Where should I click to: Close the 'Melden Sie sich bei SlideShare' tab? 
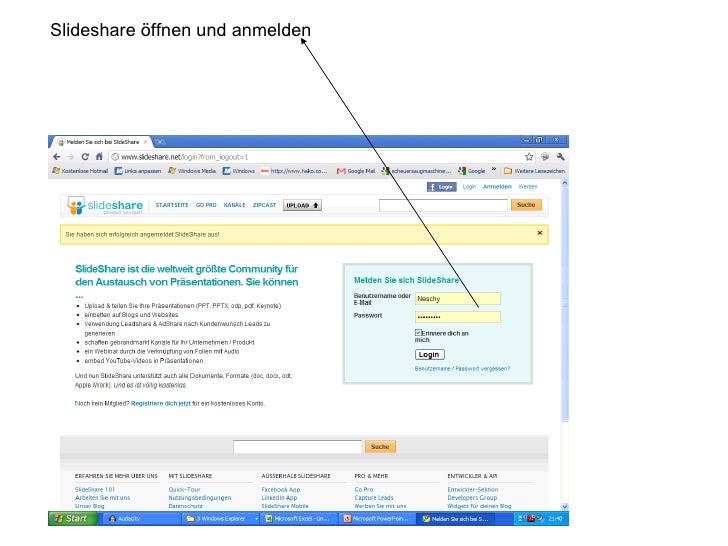(145, 142)
